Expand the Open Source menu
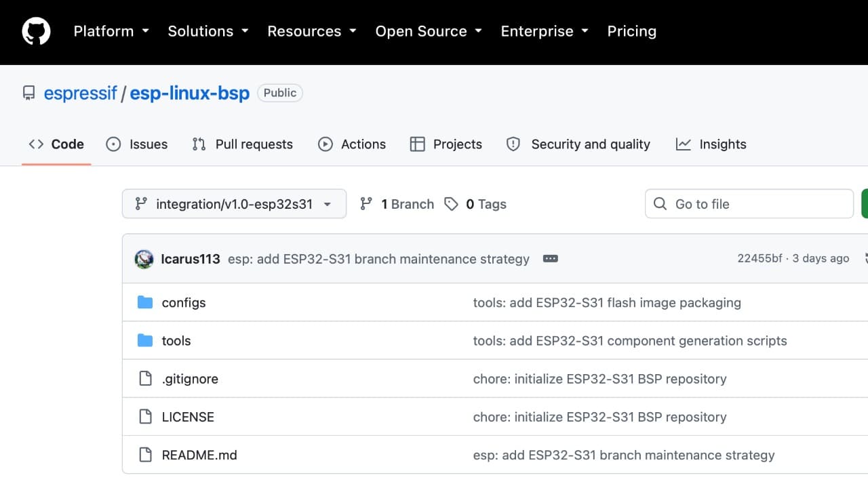The width and height of the screenshot is (868, 488). tap(429, 31)
